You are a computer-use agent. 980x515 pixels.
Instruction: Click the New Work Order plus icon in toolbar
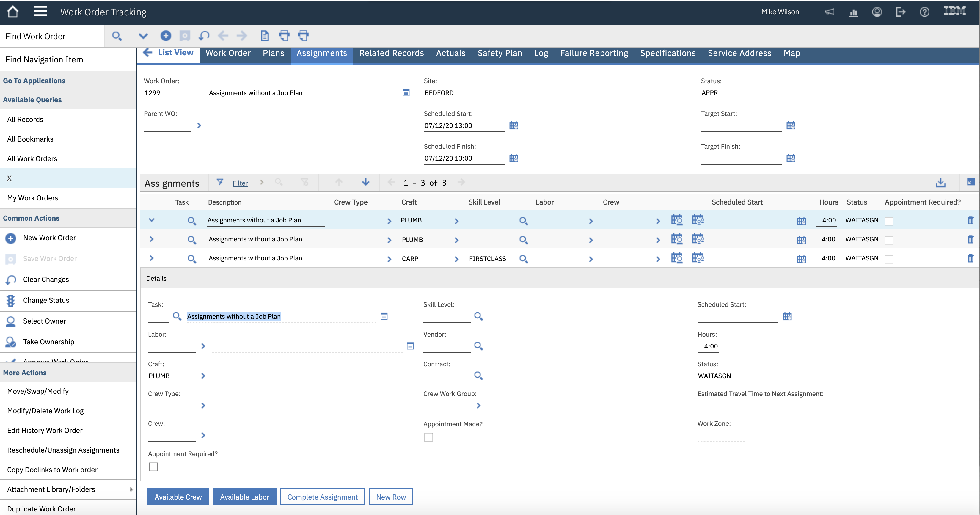point(166,36)
